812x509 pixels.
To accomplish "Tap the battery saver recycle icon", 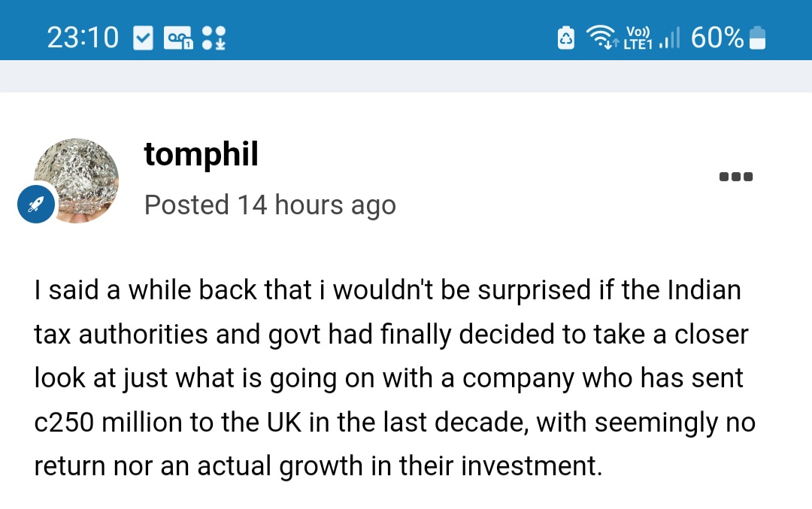I will (x=566, y=38).
